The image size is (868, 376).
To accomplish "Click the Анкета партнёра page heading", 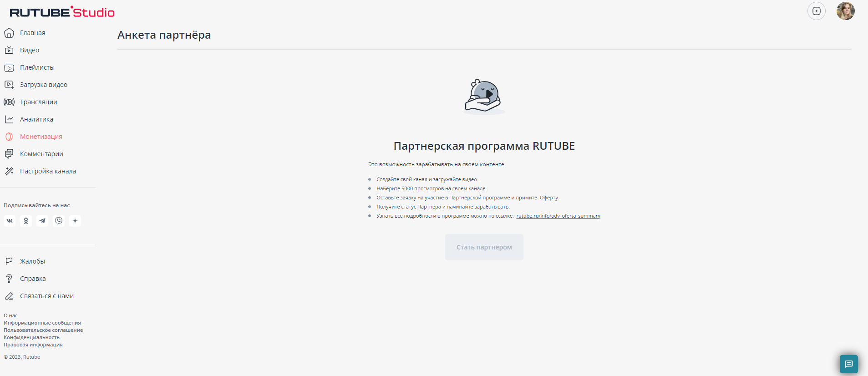I will 164,35.
